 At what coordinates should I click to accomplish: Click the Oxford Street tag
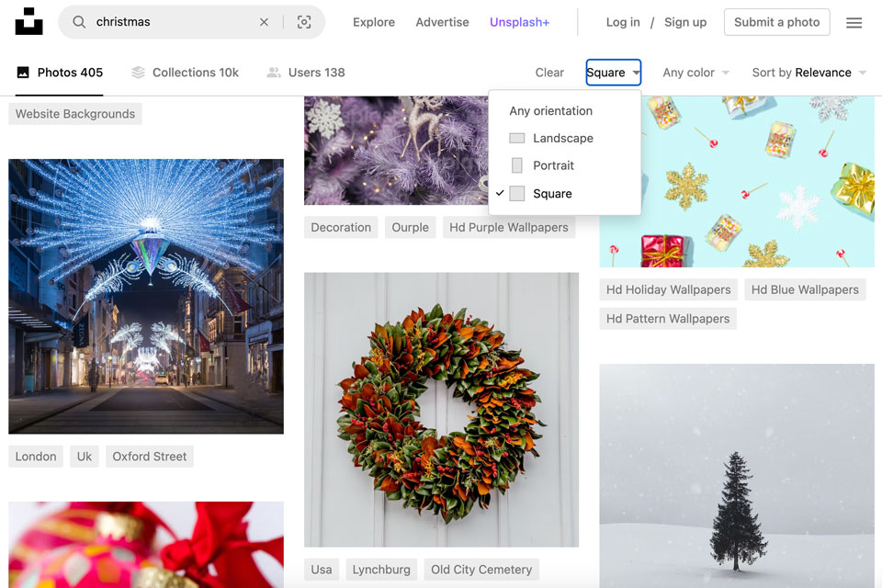point(150,457)
